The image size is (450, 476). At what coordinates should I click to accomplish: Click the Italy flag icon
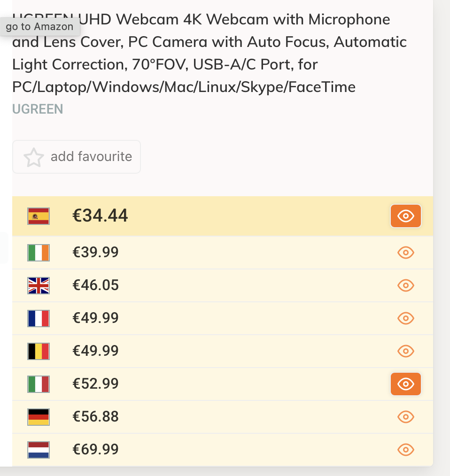(x=39, y=384)
